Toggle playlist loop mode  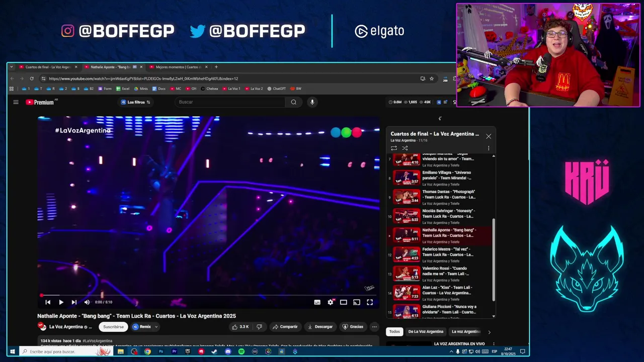click(x=394, y=148)
